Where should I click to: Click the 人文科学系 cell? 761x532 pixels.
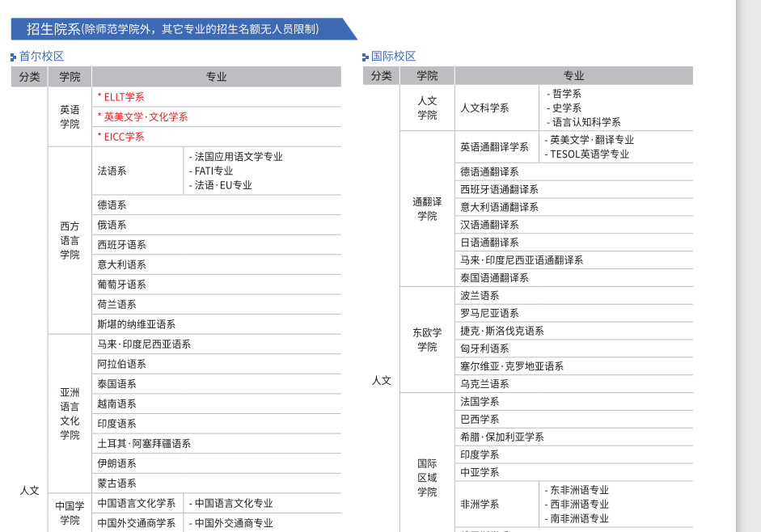pos(497,108)
